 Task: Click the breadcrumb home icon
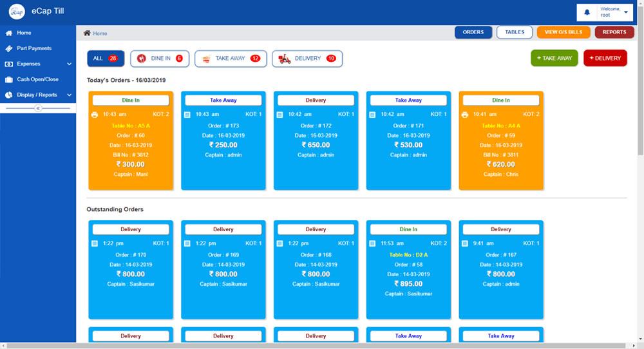click(x=87, y=33)
